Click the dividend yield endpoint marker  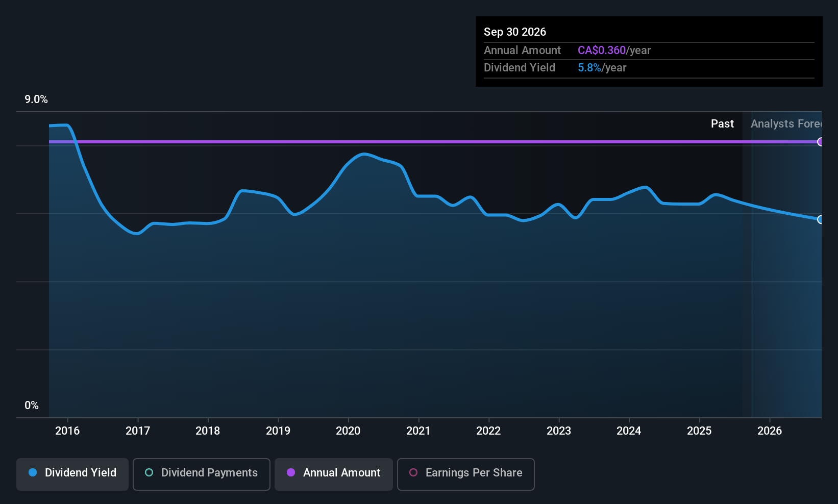(820, 220)
